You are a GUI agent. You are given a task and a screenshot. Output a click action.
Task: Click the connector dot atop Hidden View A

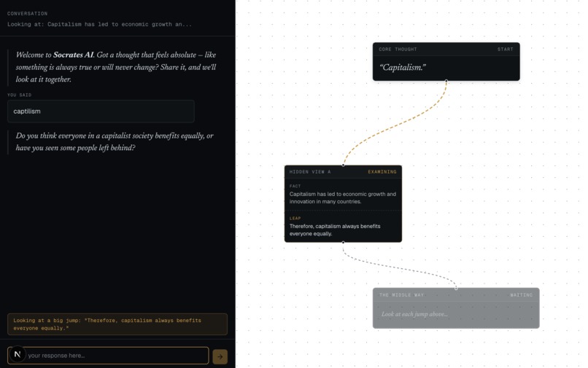(x=343, y=165)
